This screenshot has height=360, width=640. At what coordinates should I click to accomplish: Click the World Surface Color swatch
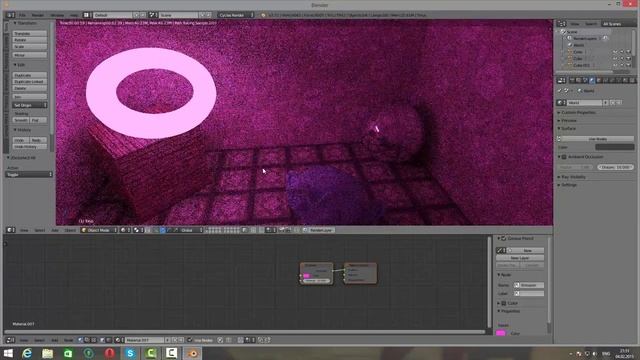[x=615, y=147]
